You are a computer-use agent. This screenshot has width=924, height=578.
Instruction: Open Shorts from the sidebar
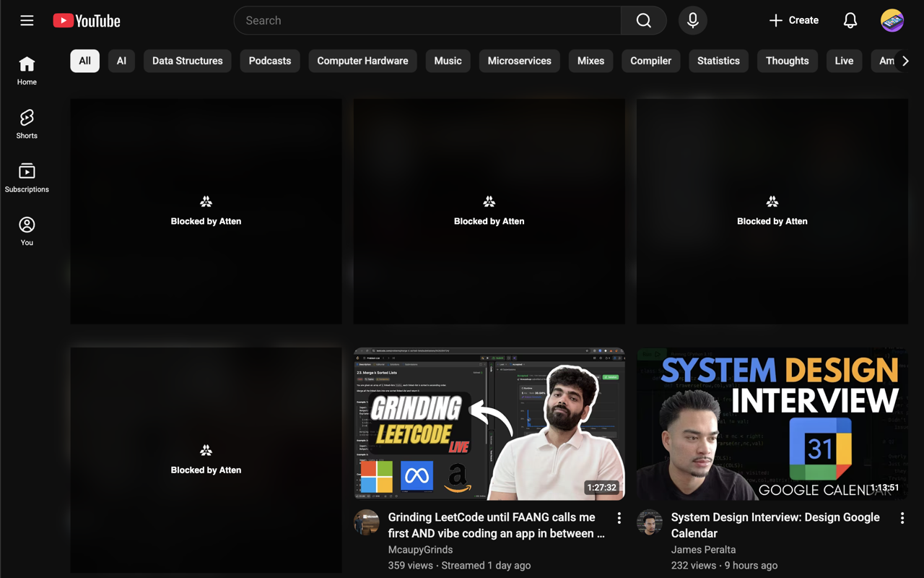click(x=27, y=124)
